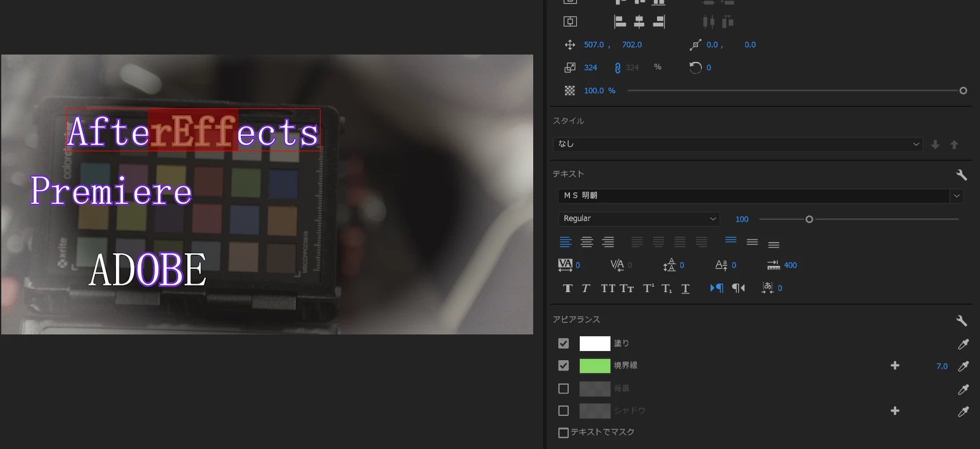Align layer to the right edge
The height and width of the screenshot is (449, 980).
click(659, 22)
